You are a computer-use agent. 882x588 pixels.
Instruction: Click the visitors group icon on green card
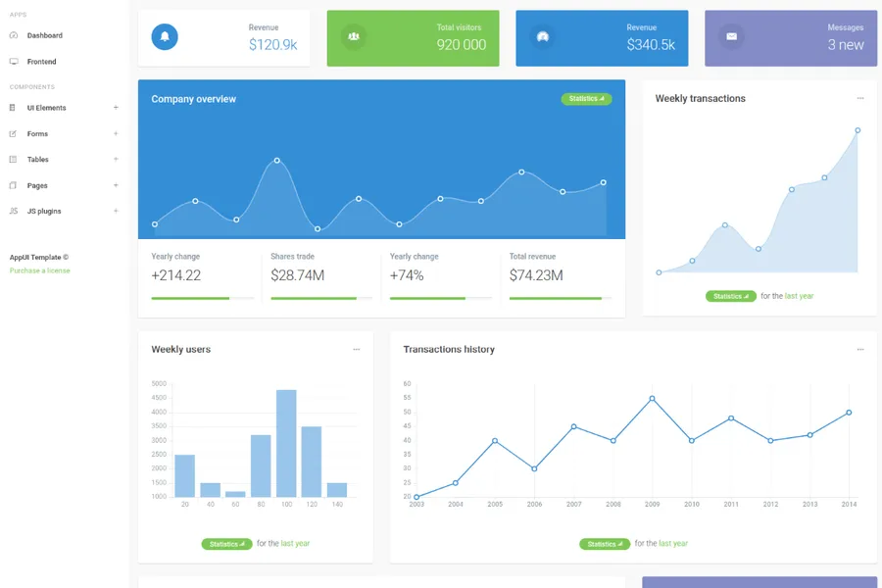[354, 37]
